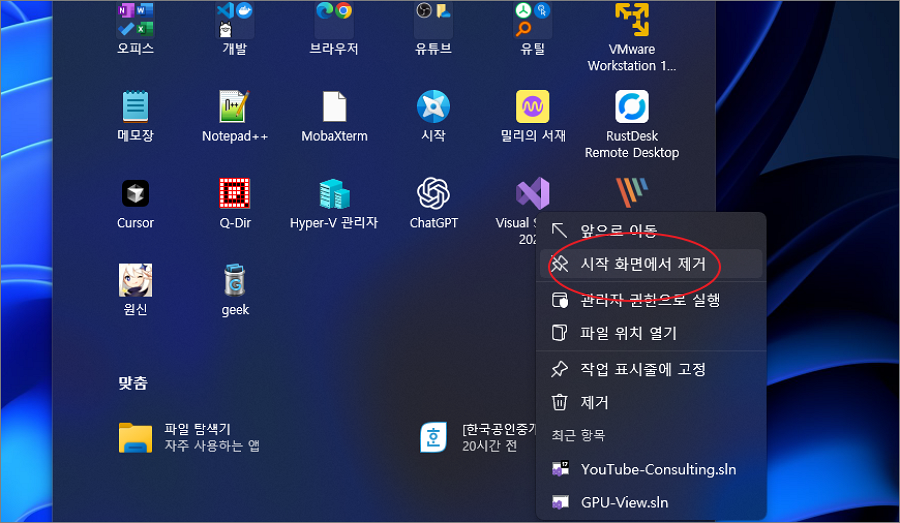This screenshot has width=900, height=523.
Task: Open recent item GPU-View.sln
Action: coord(651,502)
